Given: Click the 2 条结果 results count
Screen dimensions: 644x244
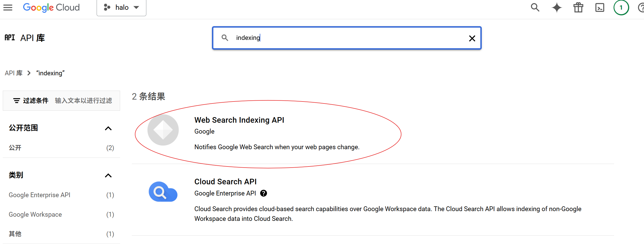Looking at the screenshot, I should click(149, 96).
